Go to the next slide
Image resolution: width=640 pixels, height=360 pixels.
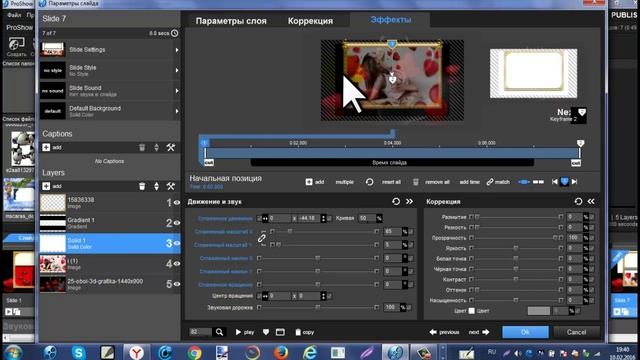click(x=479, y=332)
